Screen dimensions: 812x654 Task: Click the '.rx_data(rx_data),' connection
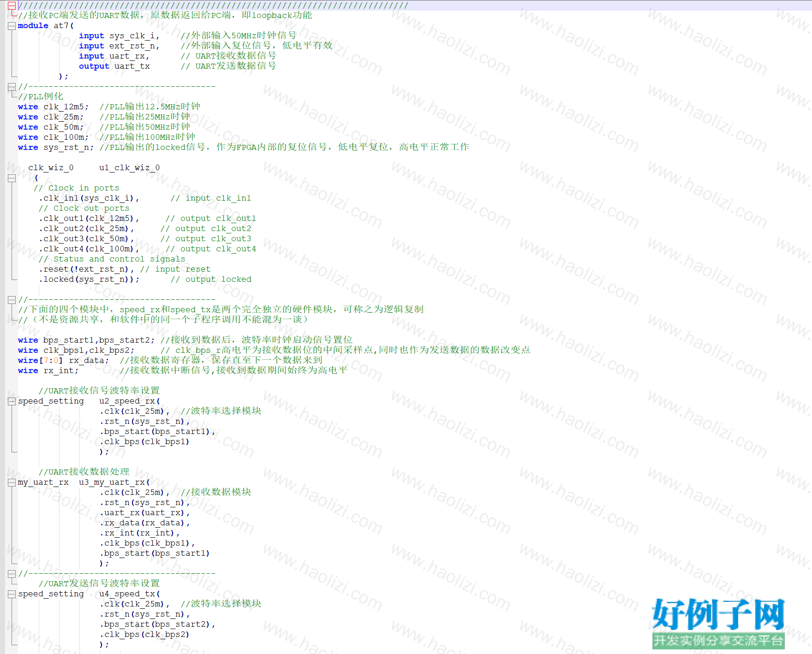(144, 523)
